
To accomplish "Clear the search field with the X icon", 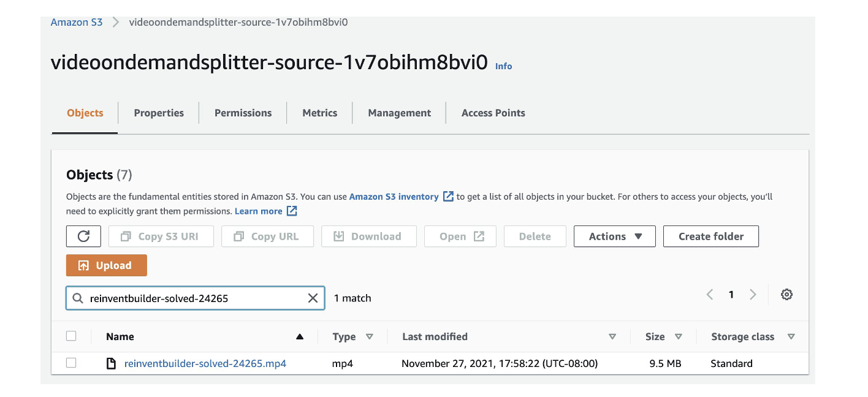I will pos(313,298).
